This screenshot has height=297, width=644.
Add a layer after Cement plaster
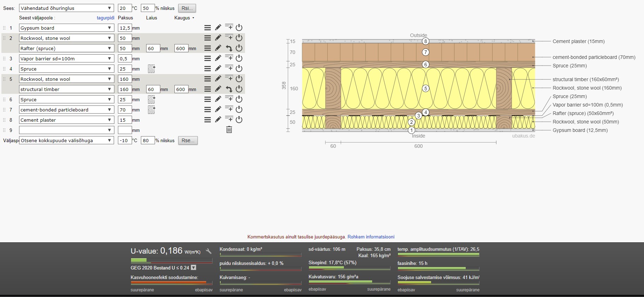(229, 119)
